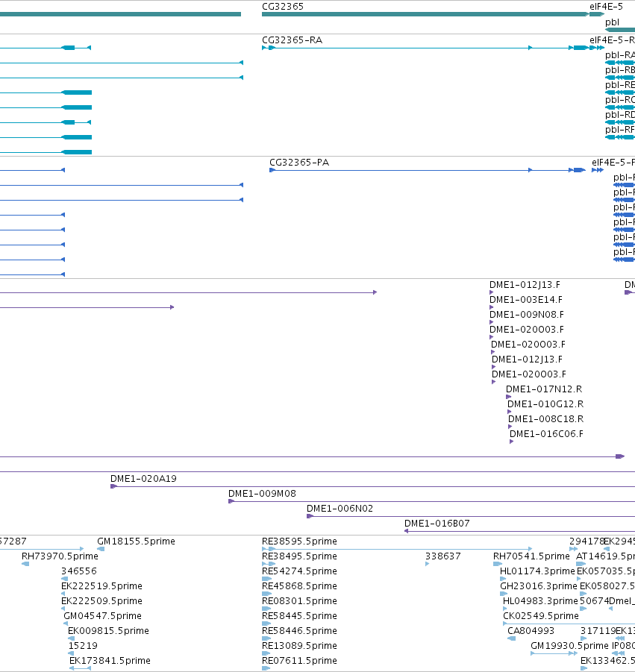The width and height of the screenshot is (635, 672).
Task: Click the pbl-RB transcript label
Action: coord(620,70)
